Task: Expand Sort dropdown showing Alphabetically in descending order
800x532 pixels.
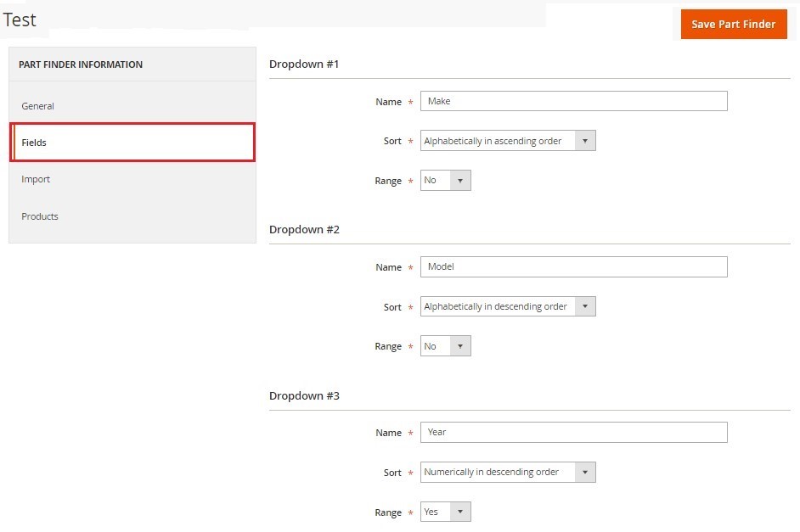Action: (508, 306)
